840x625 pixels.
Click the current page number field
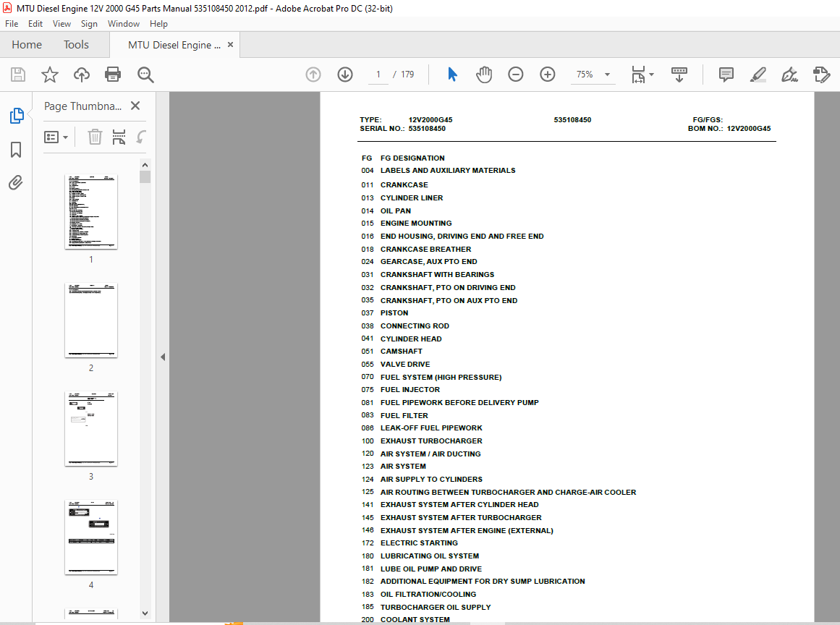[x=378, y=75]
